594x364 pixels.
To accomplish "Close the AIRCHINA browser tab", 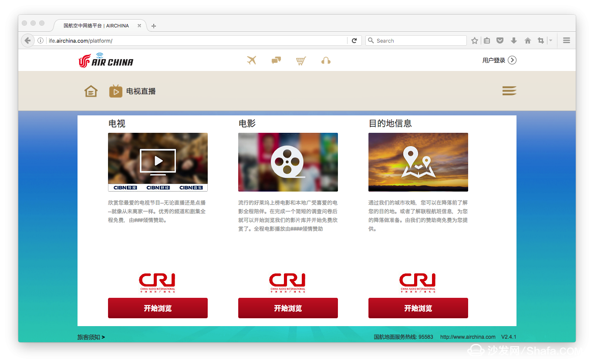I will click(x=139, y=26).
